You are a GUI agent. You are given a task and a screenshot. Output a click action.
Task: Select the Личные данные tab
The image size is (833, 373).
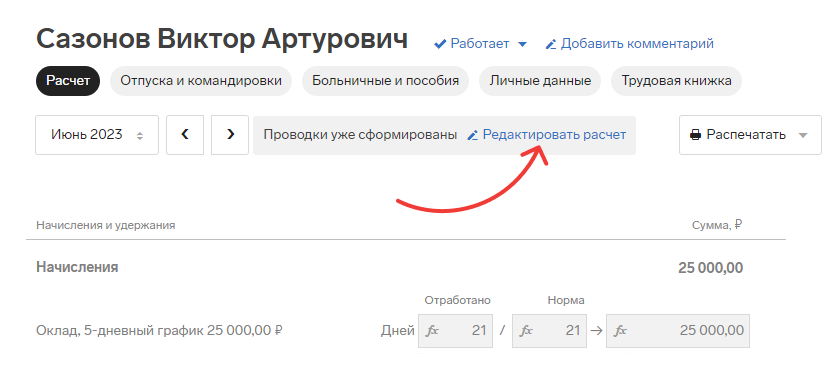click(540, 81)
